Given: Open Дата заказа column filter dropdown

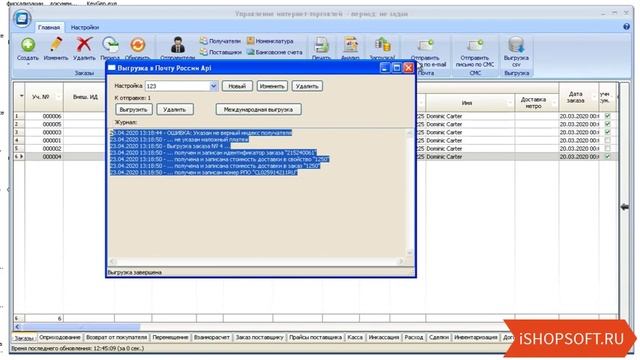Looking at the screenshot, I should click(594, 97).
